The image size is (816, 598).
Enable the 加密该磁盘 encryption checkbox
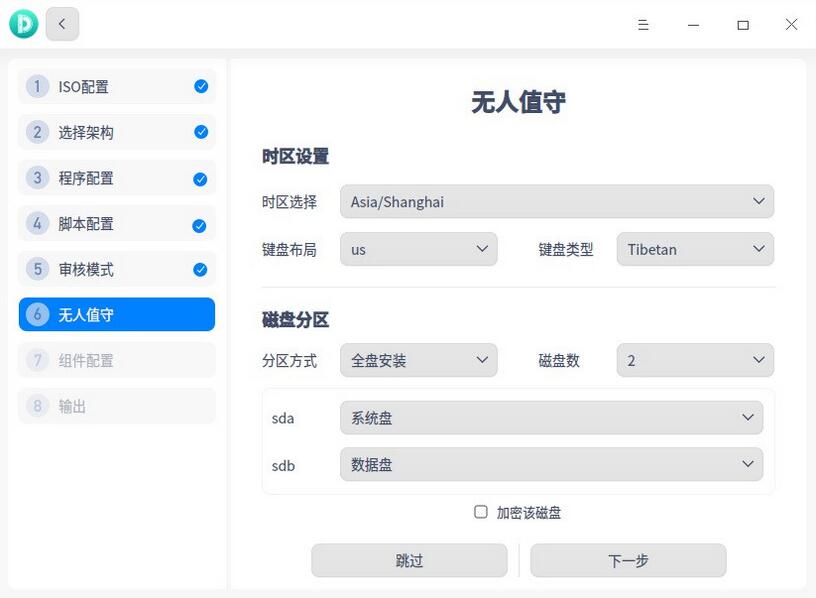coord(482,512)
